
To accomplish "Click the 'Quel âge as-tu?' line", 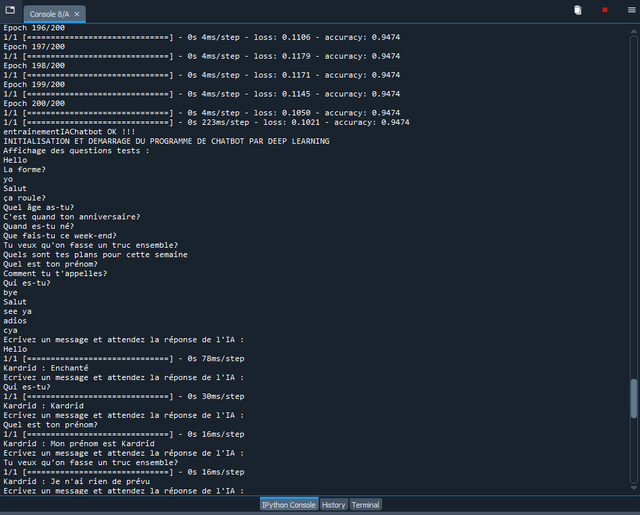I will [39, 207].
